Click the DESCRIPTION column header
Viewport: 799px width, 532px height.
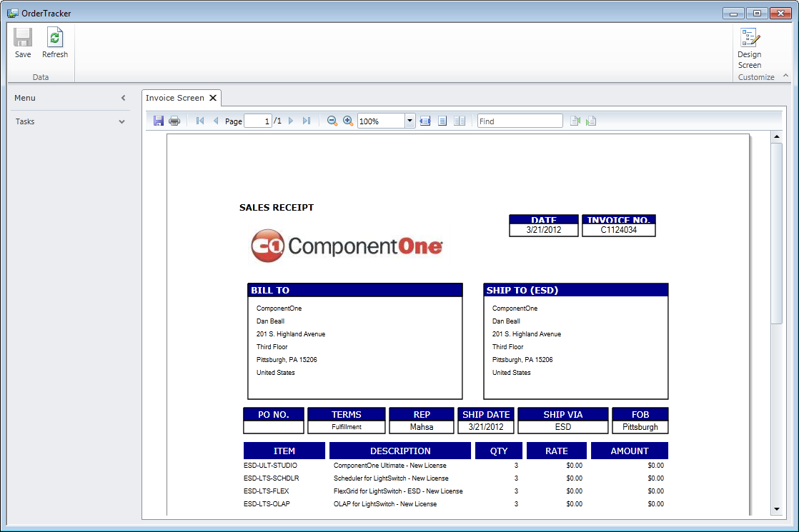click(400, 451)
